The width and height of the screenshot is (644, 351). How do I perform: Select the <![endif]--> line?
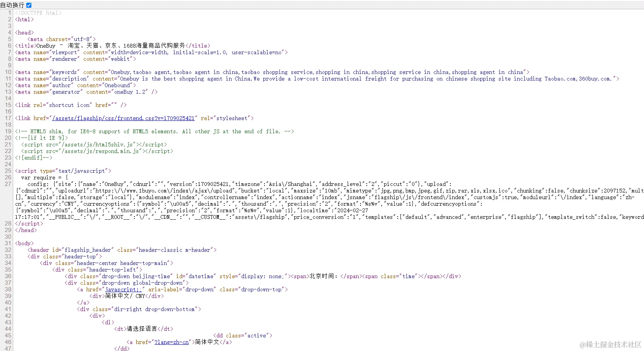pos(34,158)
